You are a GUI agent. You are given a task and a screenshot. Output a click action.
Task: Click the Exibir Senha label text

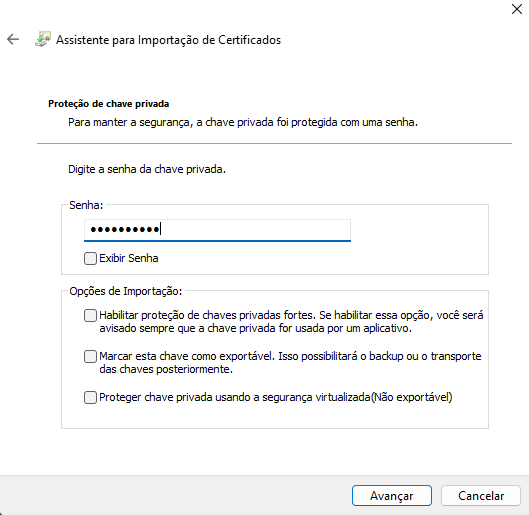coord(129,258)
